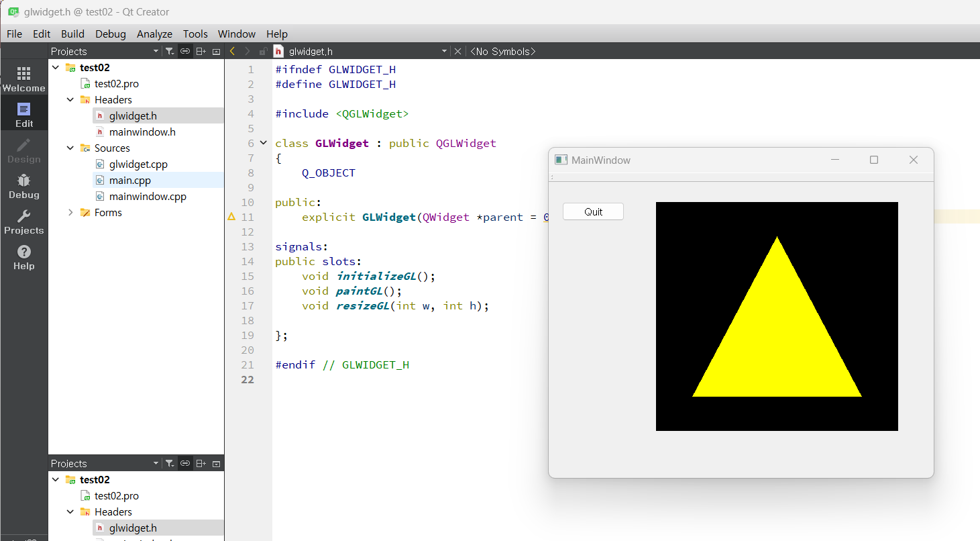
Task: Open the File menu
Action: point(14,34)
